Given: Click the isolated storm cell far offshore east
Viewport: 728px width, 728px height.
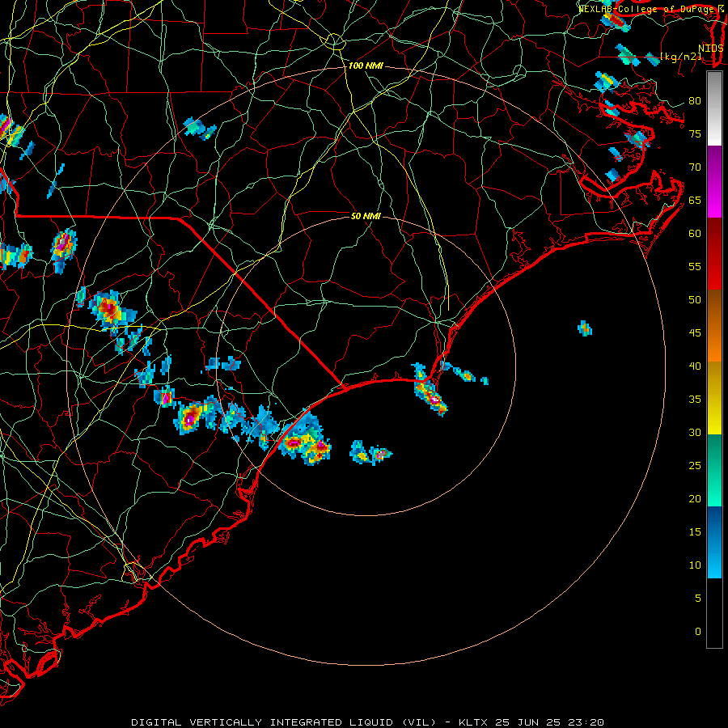Looking at the screenshot, I should click(x=585, y=328).
